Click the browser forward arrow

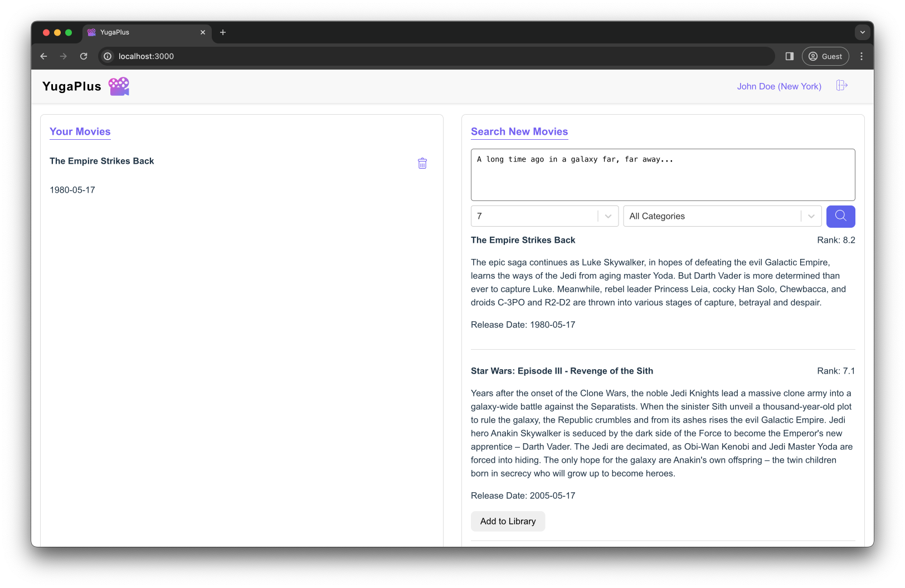point(63,56)
